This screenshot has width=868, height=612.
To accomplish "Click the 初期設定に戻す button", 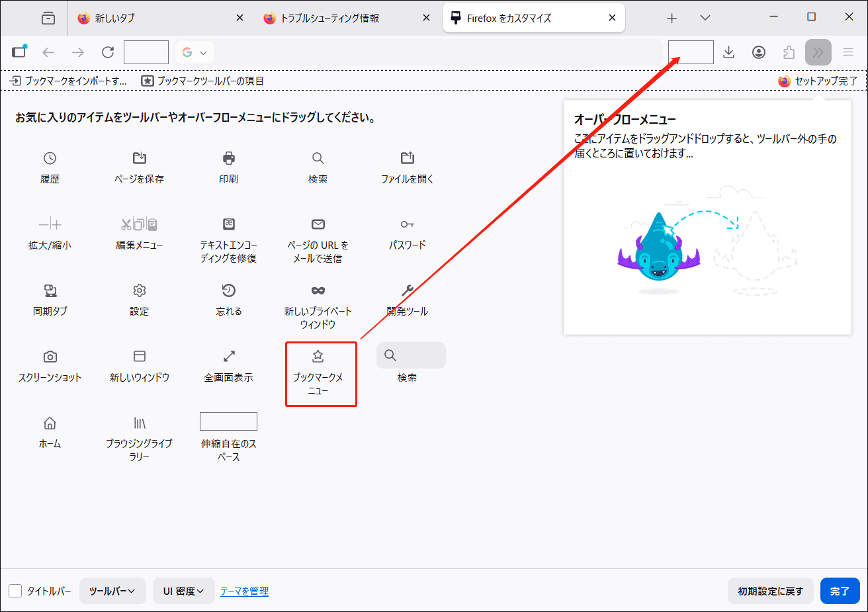I will click(x=770, y=591).
